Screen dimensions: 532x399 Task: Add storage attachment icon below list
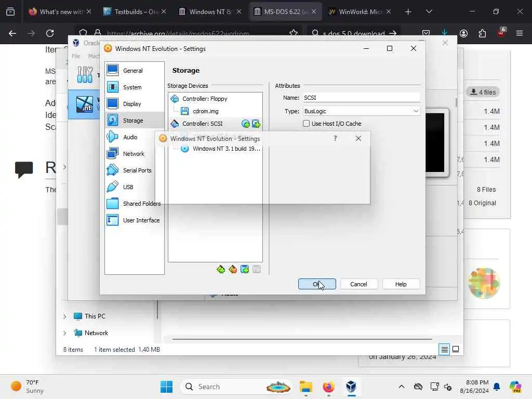(245, 270)
